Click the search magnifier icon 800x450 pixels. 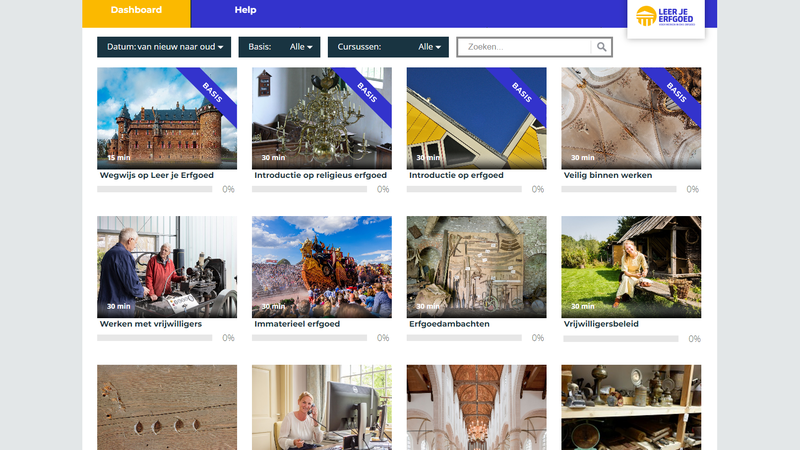(601, 47)
